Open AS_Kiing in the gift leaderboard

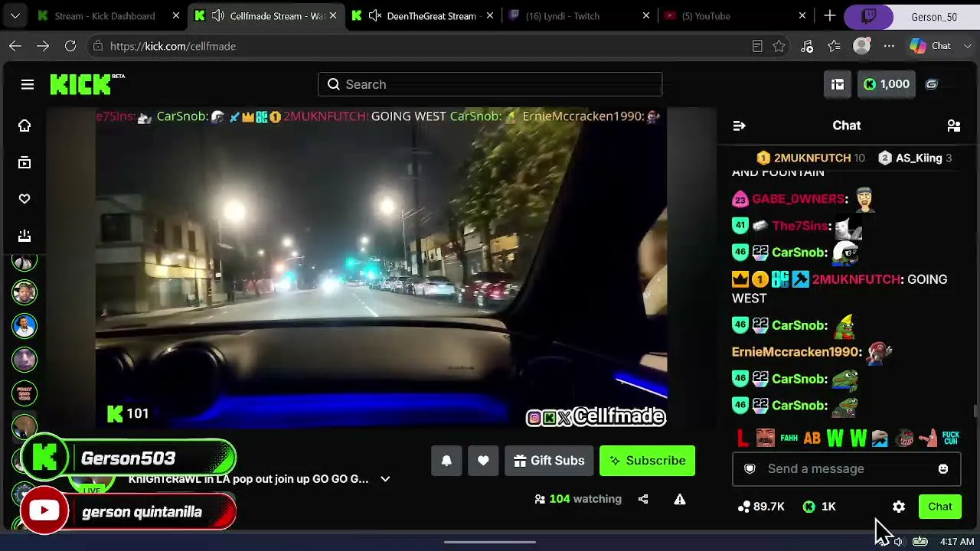(x=919, y=158)
